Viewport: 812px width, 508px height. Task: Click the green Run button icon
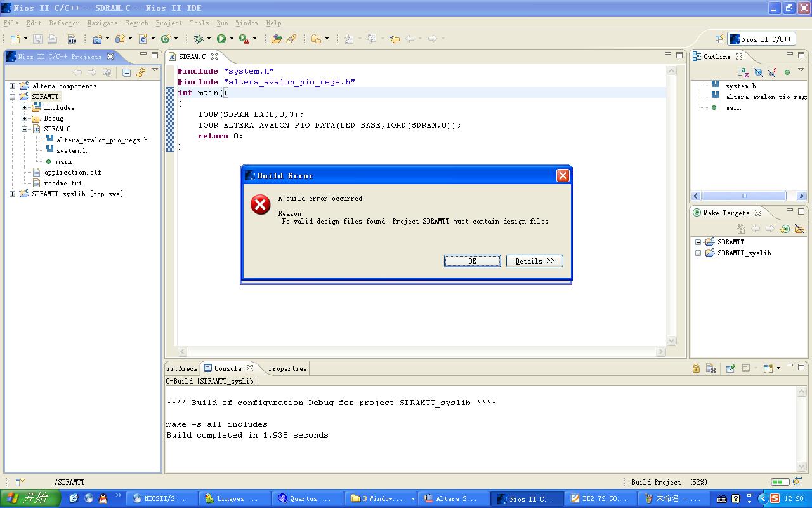point(221,39)
